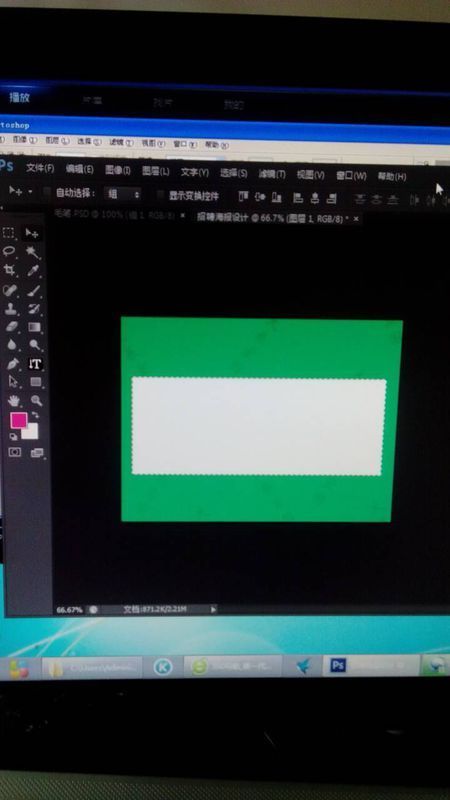Select the Blur tool

click(11, 344)
